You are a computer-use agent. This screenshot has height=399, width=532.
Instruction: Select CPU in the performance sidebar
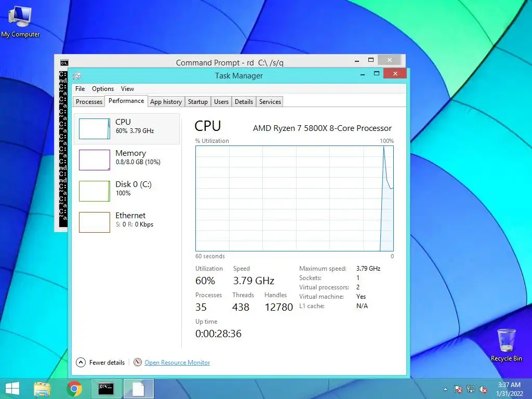point(127,129)
